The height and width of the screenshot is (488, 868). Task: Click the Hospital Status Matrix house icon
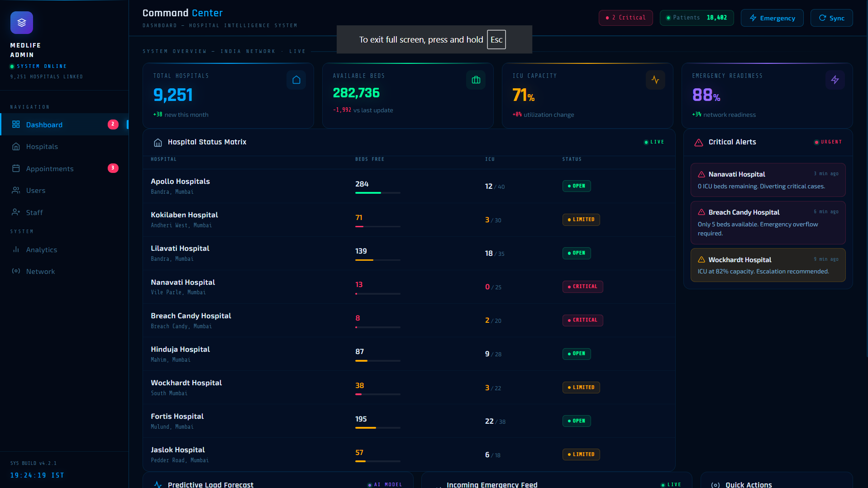pyautogui.click(x=158, y=143)
